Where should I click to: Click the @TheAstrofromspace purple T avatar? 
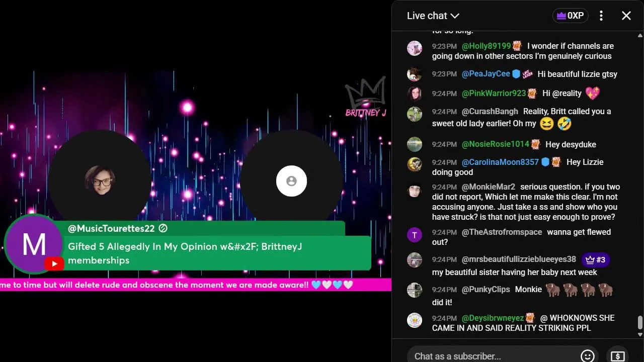tap(415, 234)
